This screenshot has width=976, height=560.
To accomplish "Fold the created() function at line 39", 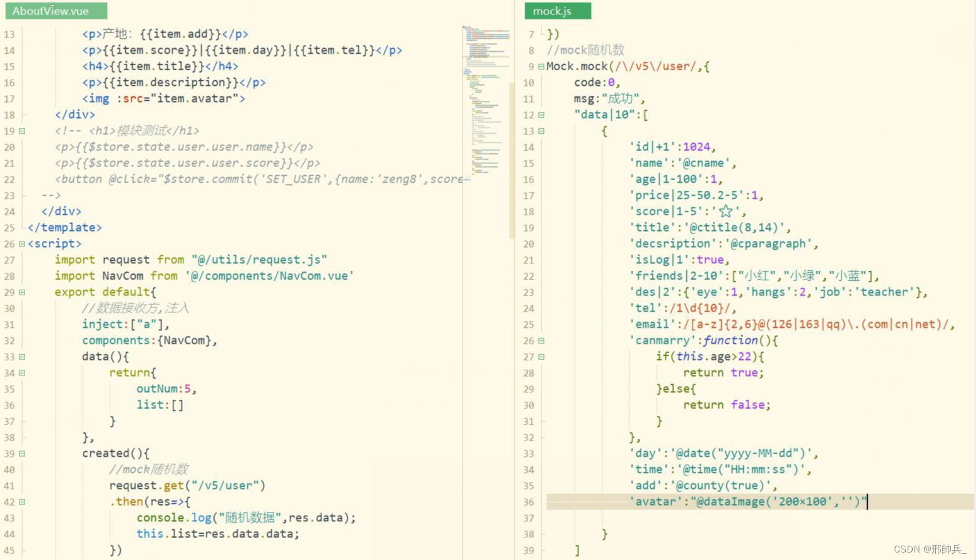I will click(x=22, y=454).
